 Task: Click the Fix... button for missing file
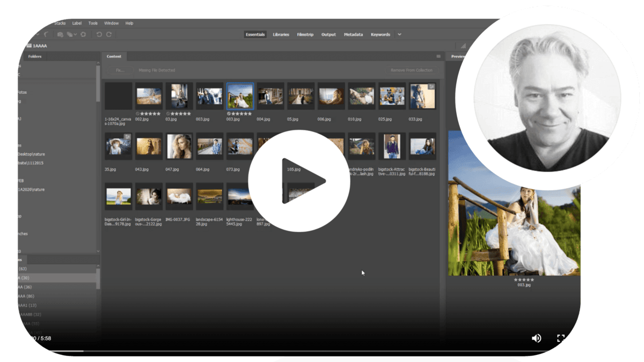(x=120, y=70)
